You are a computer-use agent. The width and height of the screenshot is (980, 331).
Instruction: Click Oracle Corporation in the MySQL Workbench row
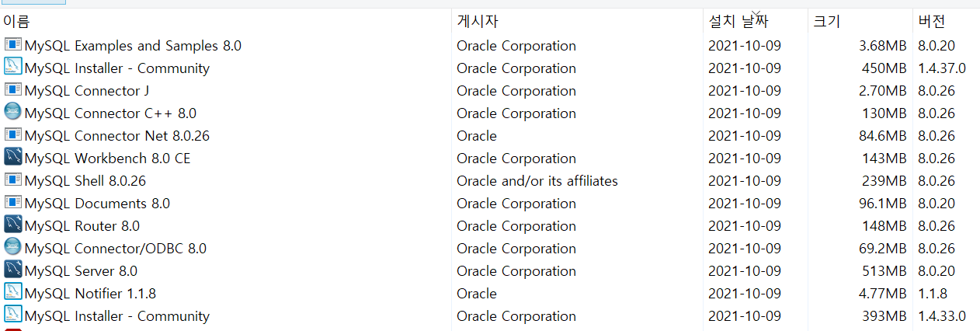516,159
